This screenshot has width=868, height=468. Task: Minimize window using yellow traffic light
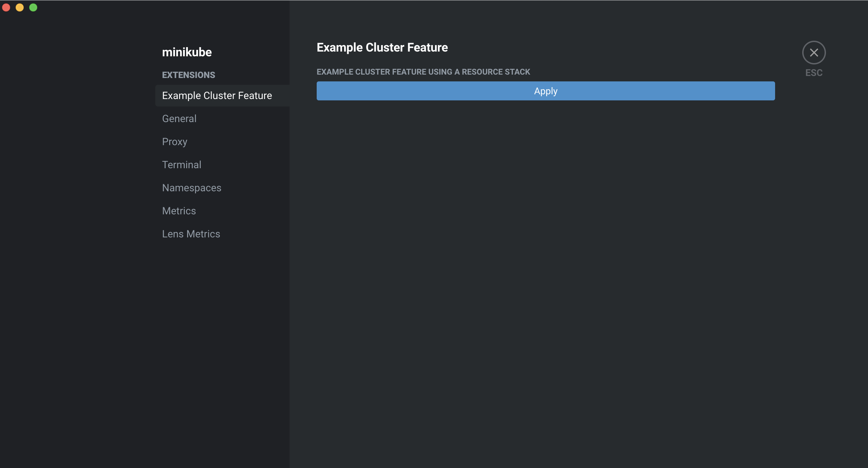pyautogui.click(x=20, y=7)
